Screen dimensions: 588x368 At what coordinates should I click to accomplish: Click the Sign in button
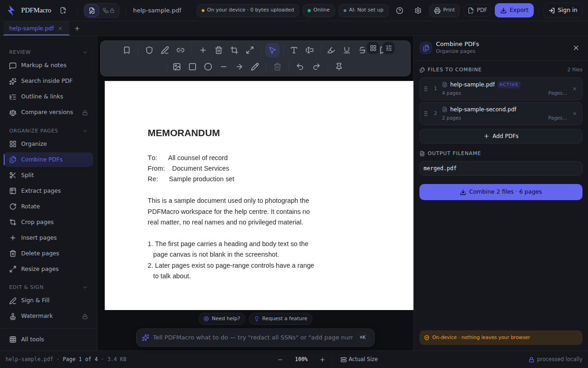tap(563, 10)
